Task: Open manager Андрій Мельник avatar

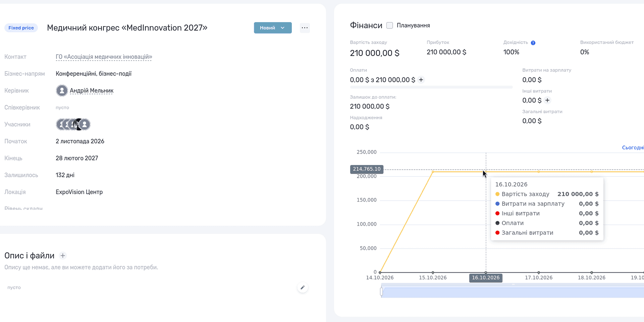Action: [62, 91]
